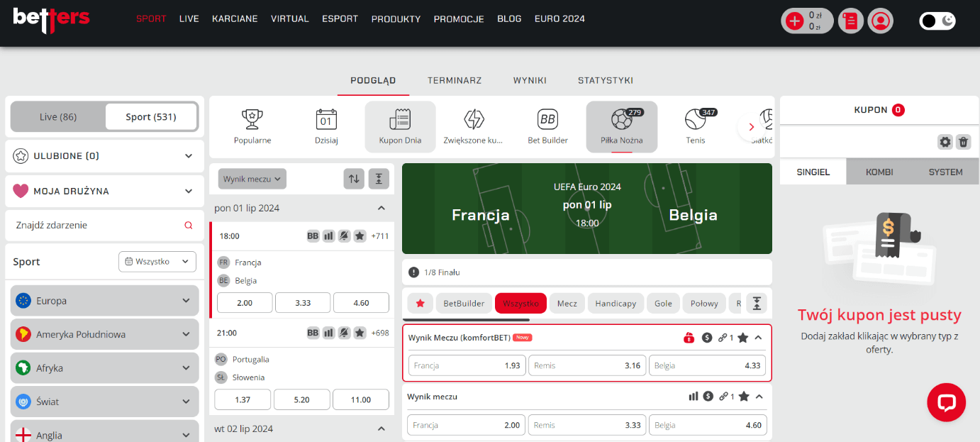Collapse the Wynik meczu market
Image resolution: width=980 pixels, height=442 pixels.
click(759, 397)
